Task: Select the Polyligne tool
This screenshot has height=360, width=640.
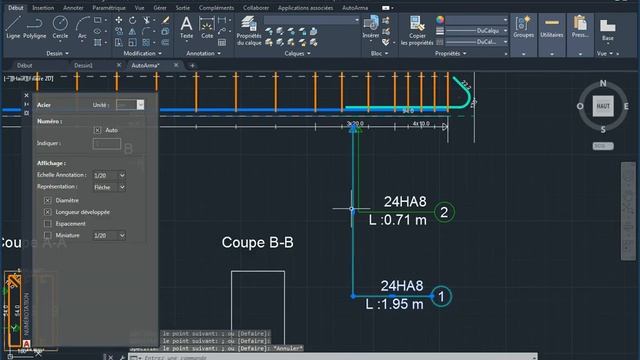Action: 35,27
